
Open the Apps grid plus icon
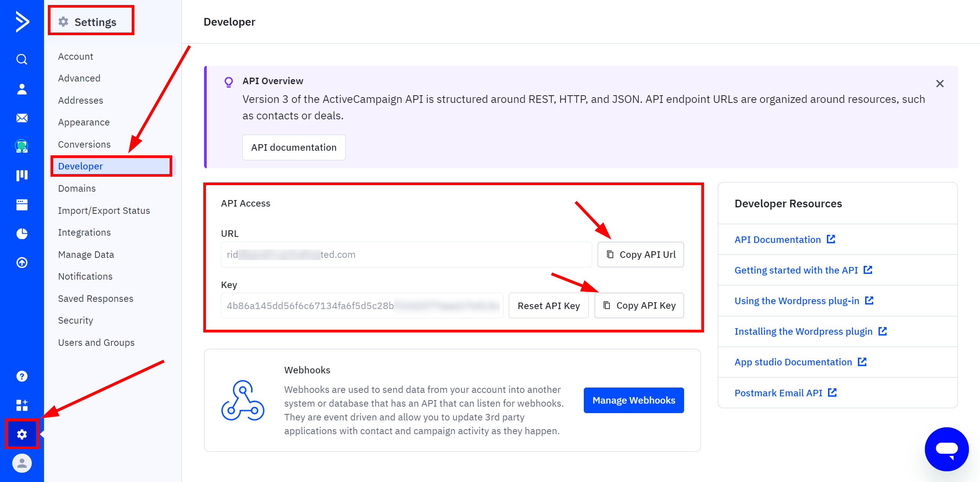pyautogui.click(x=22, y=405)
